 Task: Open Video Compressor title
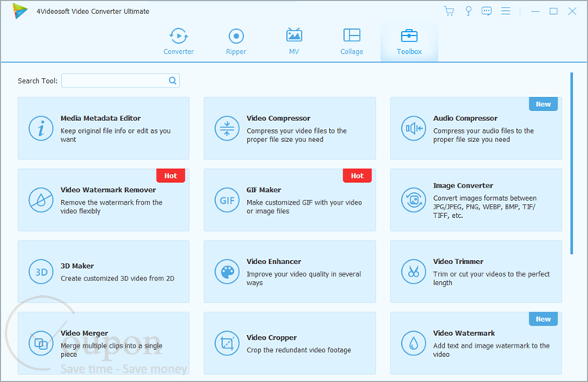(278, 118)
